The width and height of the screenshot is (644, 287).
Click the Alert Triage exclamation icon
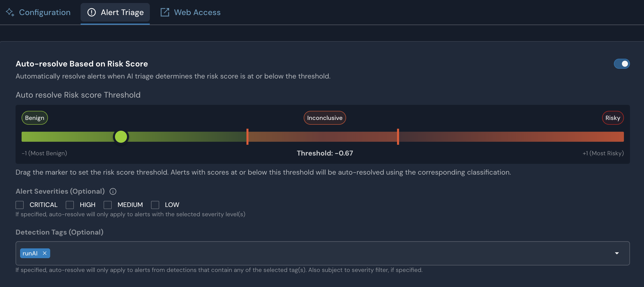click(x=91, y=12)
